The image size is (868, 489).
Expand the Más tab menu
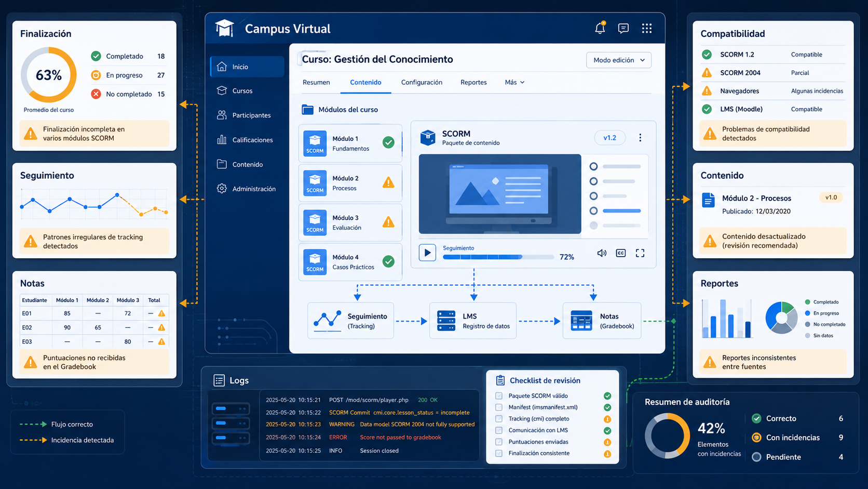[514, 82]
